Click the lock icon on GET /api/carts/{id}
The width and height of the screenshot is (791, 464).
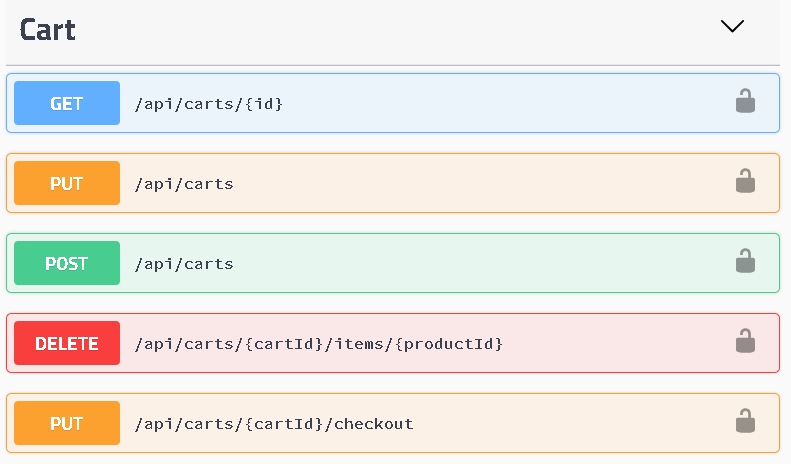(745, 101)
